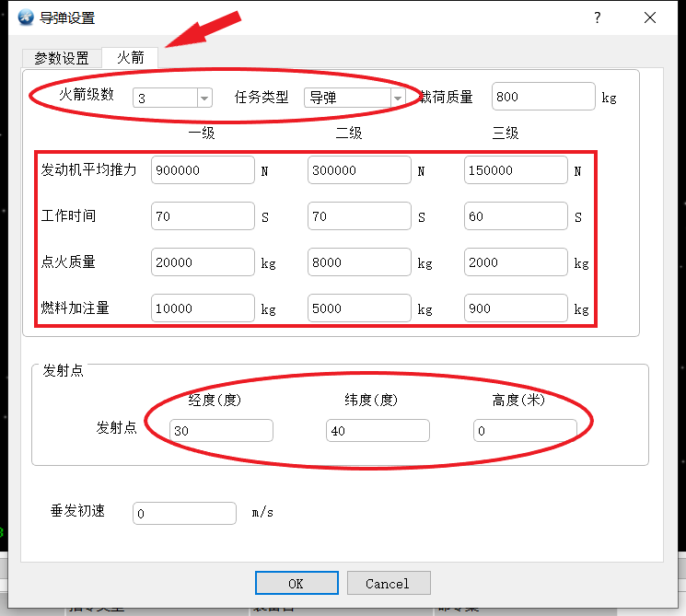Switch to the 参数设置 tab
Image resolution: width=686 pixels, height=616 pixels.
click(62, 58)
